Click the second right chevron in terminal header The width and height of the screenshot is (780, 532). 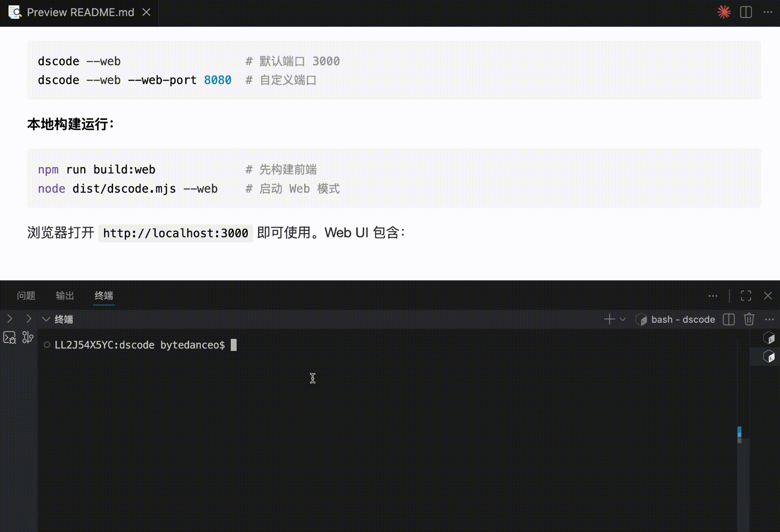pos(29,319)
